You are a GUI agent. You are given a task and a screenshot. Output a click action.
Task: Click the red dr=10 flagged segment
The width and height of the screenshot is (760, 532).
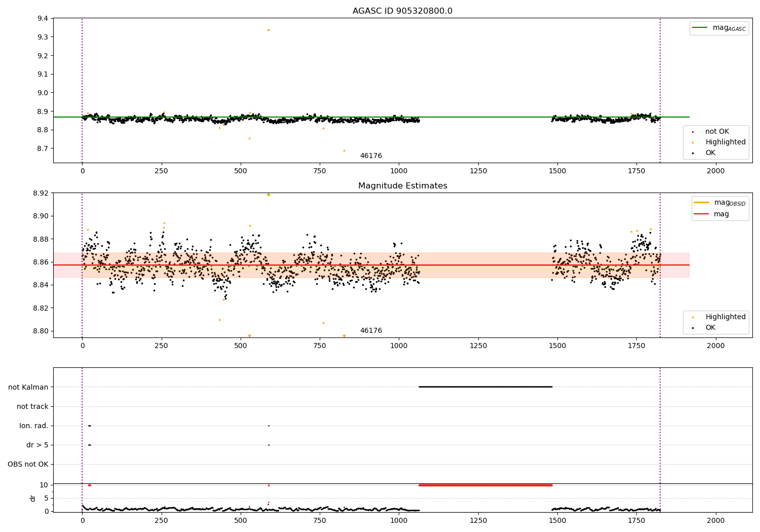coord(485,485)
